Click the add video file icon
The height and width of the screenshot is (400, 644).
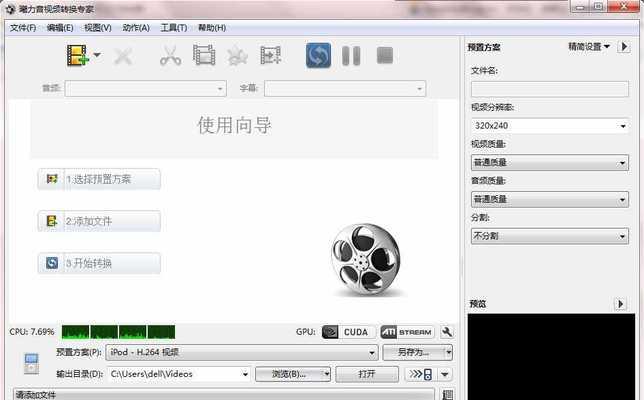(x=77, y=55)
